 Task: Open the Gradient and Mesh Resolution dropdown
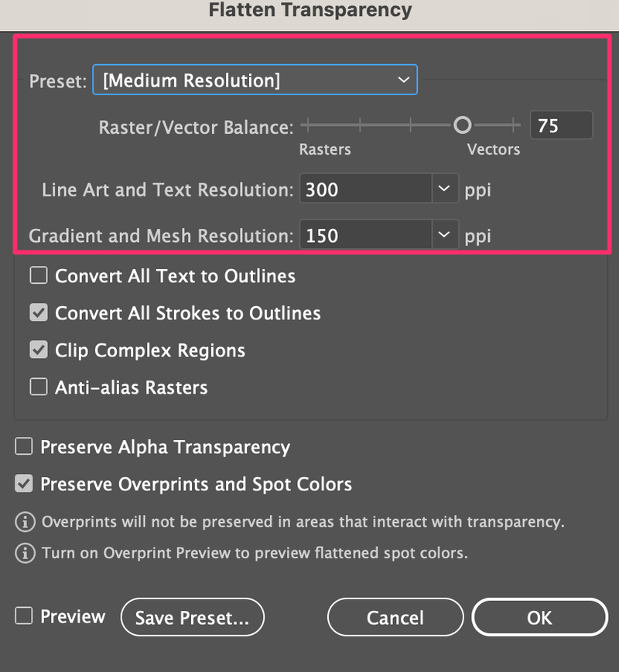(x=443, y=234)
